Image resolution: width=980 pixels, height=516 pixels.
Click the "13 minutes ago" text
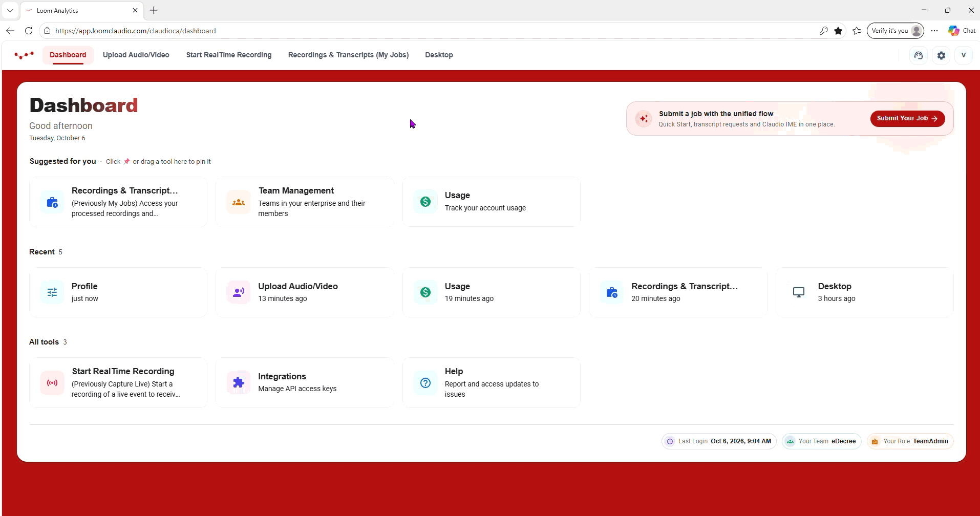283,298
